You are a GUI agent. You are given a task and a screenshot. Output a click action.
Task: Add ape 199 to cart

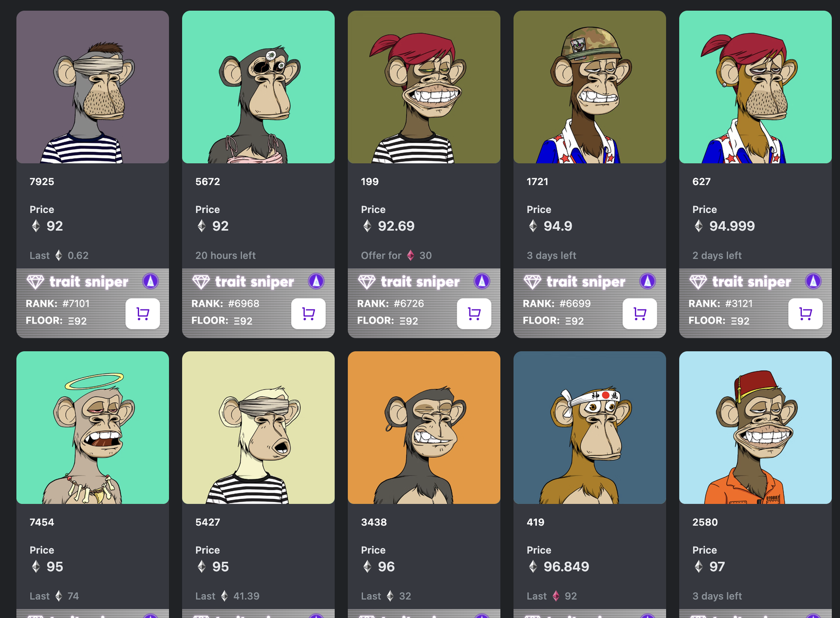[x=474, y=313]
